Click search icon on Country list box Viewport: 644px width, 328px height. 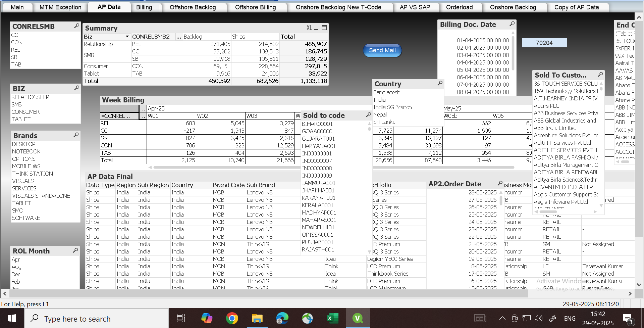(x=440, y=83)
